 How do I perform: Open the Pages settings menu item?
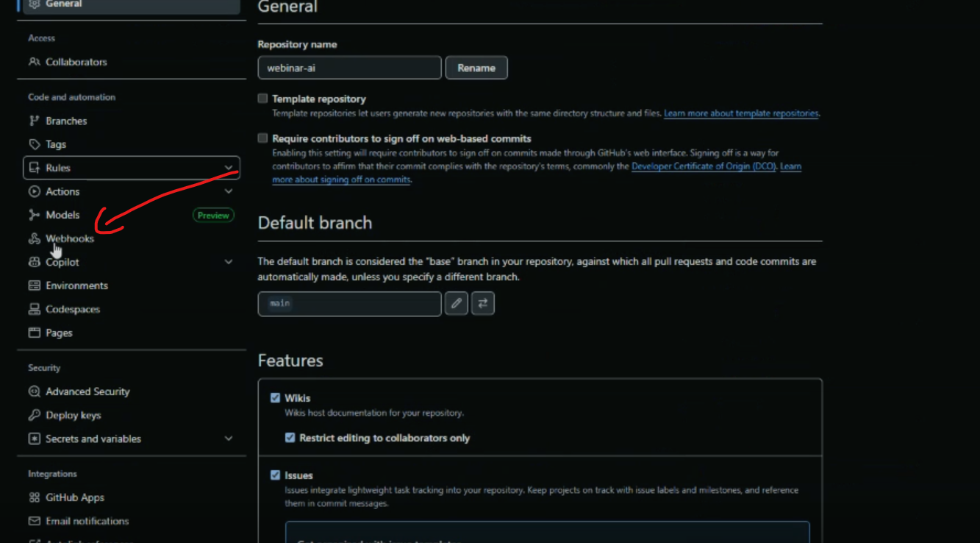click(x=59, y=333)
